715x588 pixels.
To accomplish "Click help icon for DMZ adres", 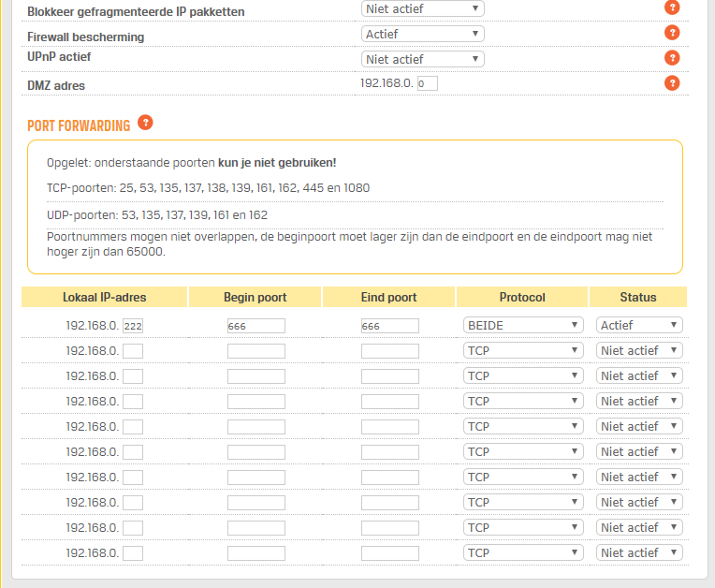I will pyautogui.click(x=671, y=83).
